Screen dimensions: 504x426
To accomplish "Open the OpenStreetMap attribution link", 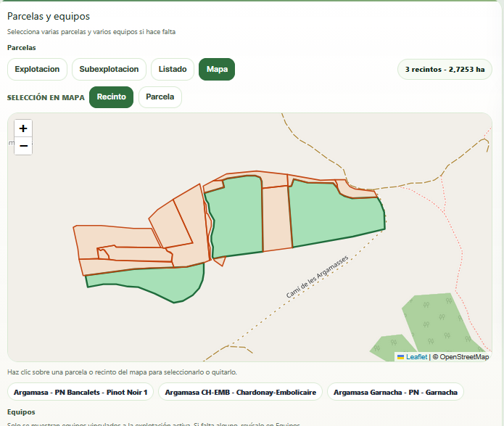I will coord(464,357).
